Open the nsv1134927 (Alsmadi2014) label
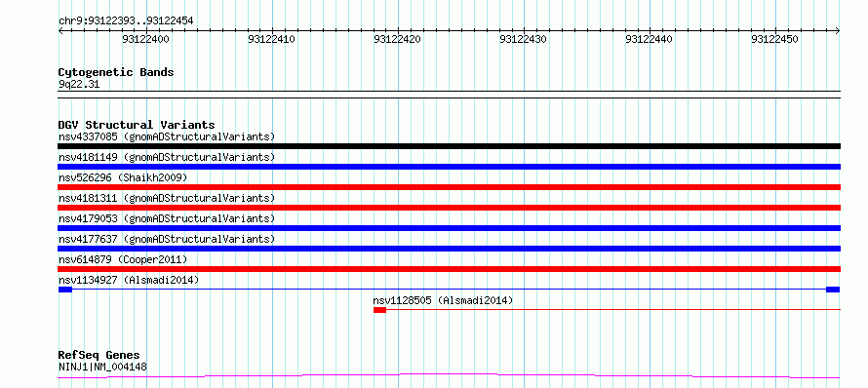Image resolution: width=868 pixels, height=388 pixels. pos(129,280)
